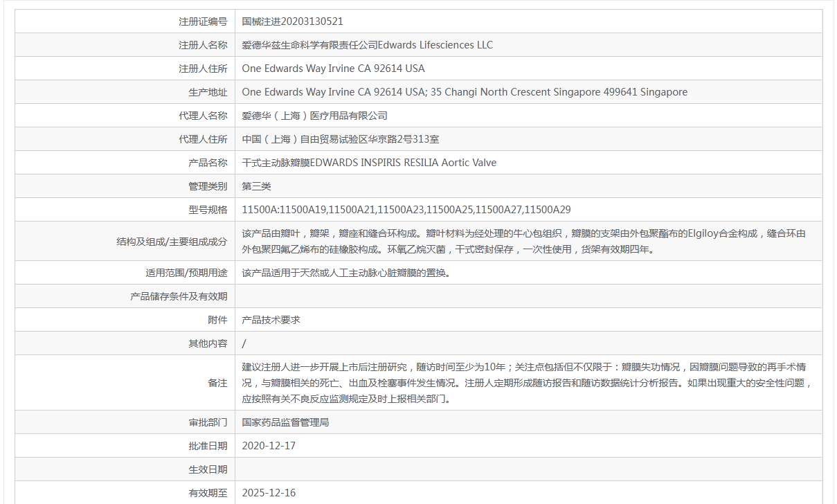Image resolution: width=837 pixels, height=504 pixels.
Task: Select intended use text about 主动脉心脏瓣膜的置换
Action: pyautogui.click(x=346, y=273)
